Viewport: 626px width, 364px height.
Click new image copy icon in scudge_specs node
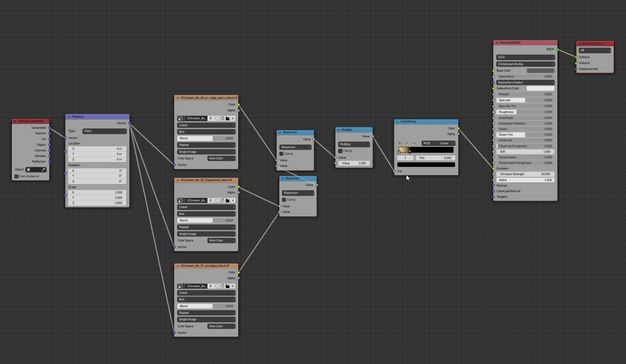tap(222, 118)
